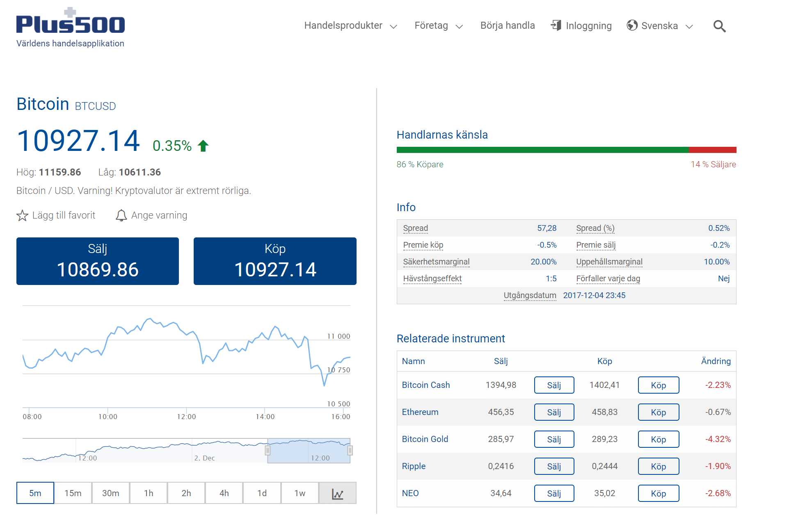Click the red Säljare sentiment bar
This screenshot has width=812, height=531.
713,150
